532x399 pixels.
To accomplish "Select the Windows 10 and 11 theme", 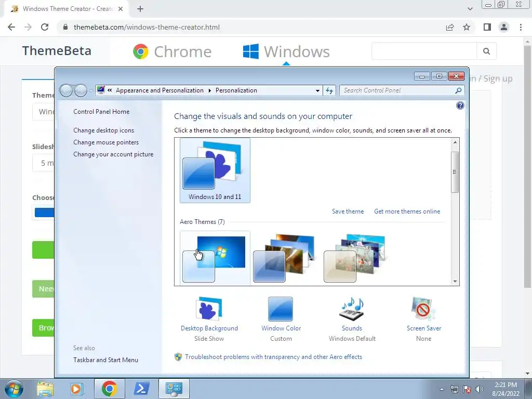I will (x=215, y=170).
